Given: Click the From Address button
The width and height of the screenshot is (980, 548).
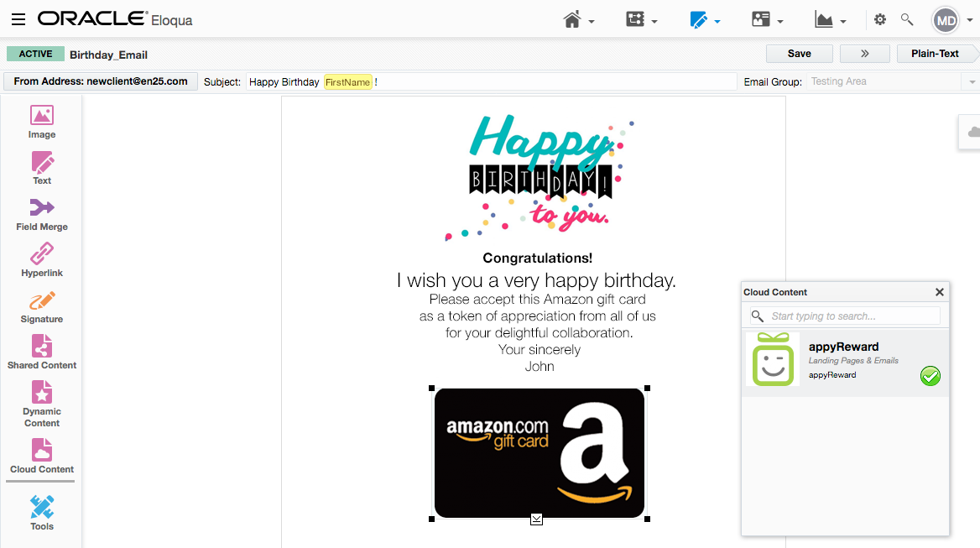Looking at the screenshot, I should pyautogui.click(x=101, y=81).
